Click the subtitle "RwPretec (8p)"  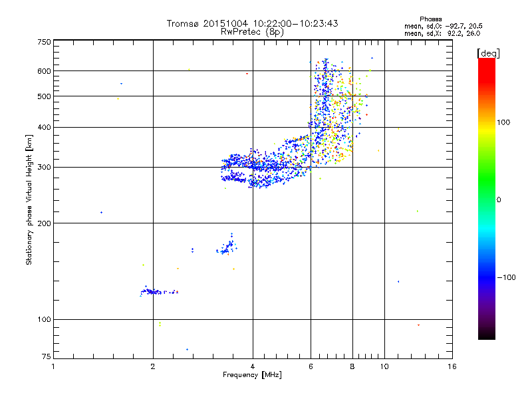click(x=252, y=32)
